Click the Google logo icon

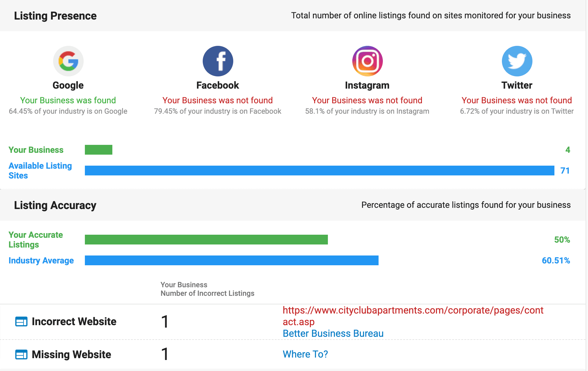(x=68, y=61)
